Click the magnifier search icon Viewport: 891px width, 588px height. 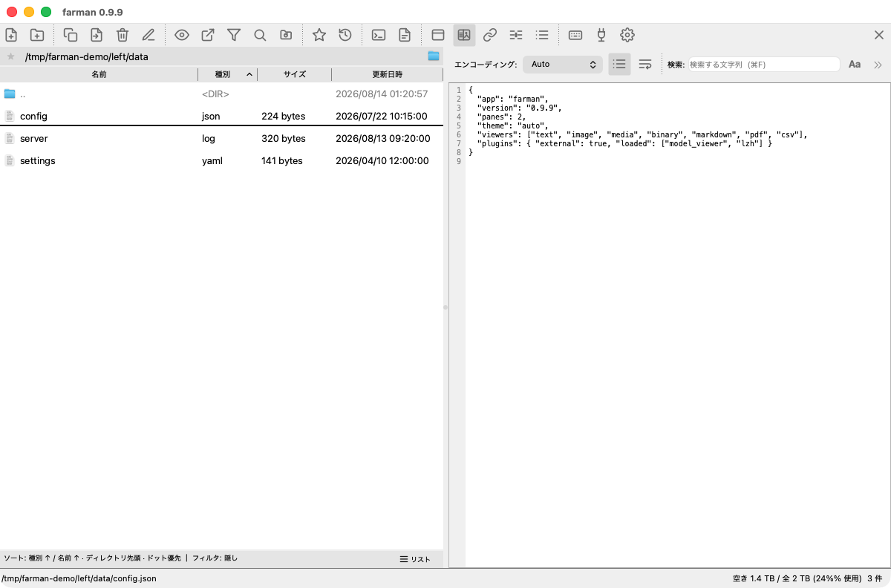pos(260,35)
